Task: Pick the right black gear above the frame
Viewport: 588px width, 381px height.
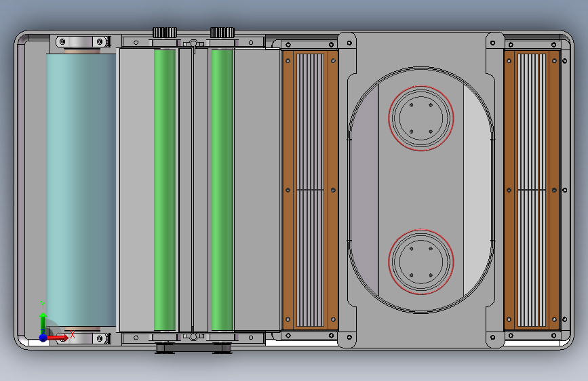Action: (x=222, y=33)
